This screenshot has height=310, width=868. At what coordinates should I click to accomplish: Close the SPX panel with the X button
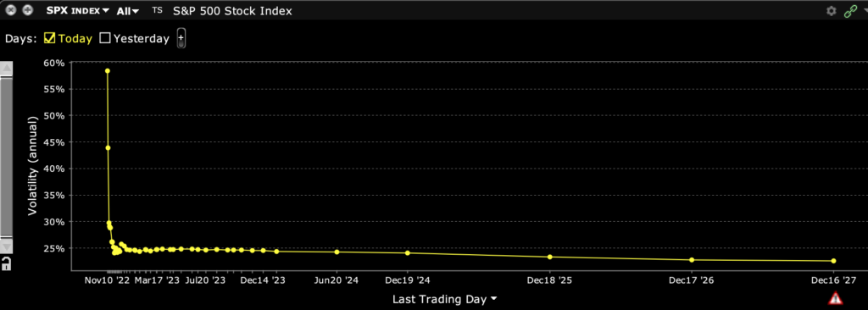click(10, 10)
